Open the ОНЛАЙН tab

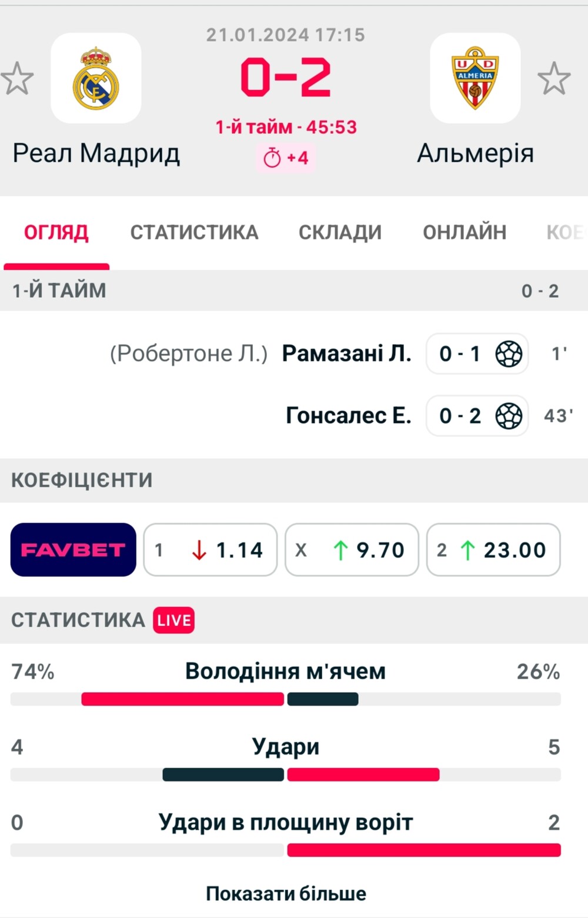click(x=465, y=232)
